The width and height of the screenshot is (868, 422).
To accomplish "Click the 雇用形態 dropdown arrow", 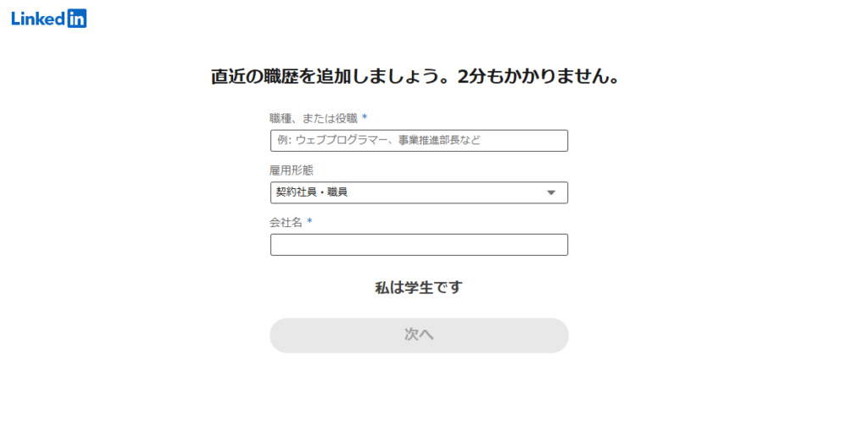I will [x=551, y=193].
